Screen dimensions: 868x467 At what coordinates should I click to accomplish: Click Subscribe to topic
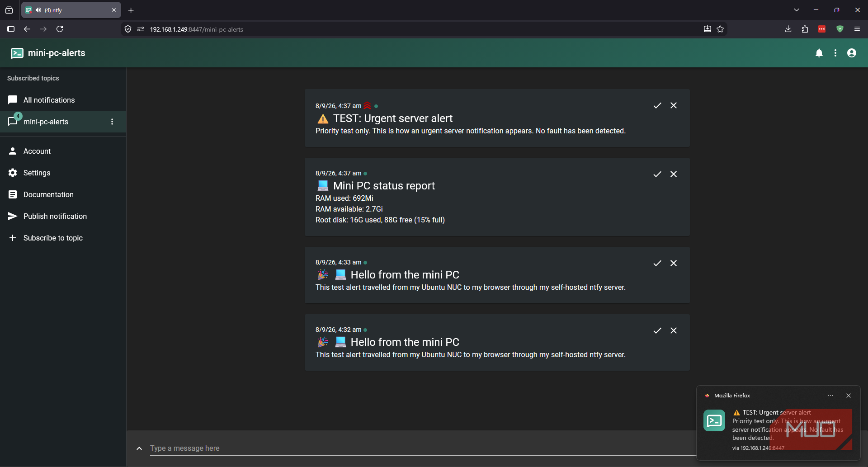pyautogui.click(x=63, y=238)
